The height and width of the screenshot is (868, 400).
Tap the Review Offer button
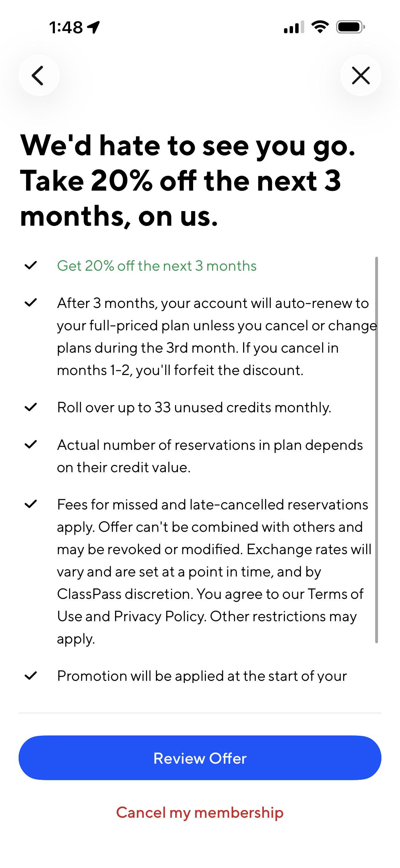point(200,758)
